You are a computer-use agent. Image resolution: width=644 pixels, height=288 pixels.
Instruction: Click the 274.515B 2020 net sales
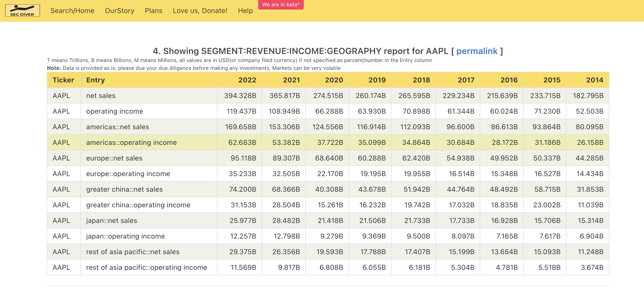point(328,96)
